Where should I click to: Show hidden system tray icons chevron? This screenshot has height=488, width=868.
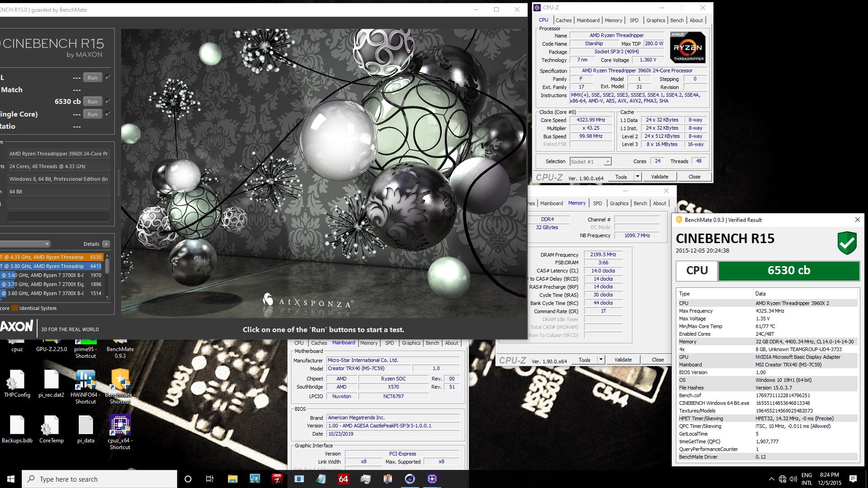click(771, 479)
